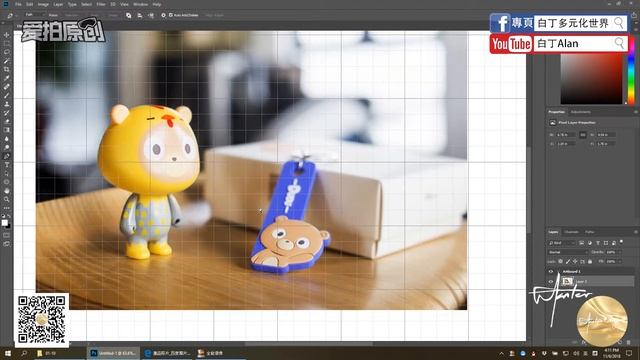Click path arrangement icon in options bar
This screenshot has width=640, height=360.
(151, 15)
